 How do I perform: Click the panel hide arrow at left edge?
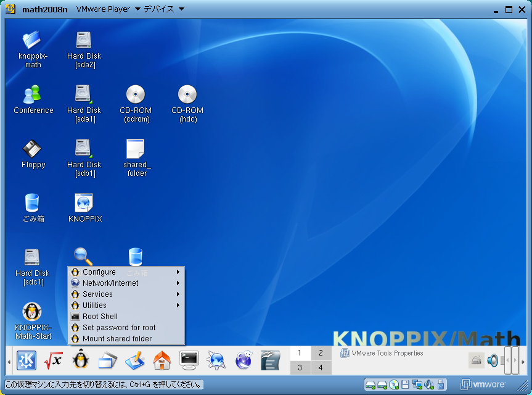[9, 362]
